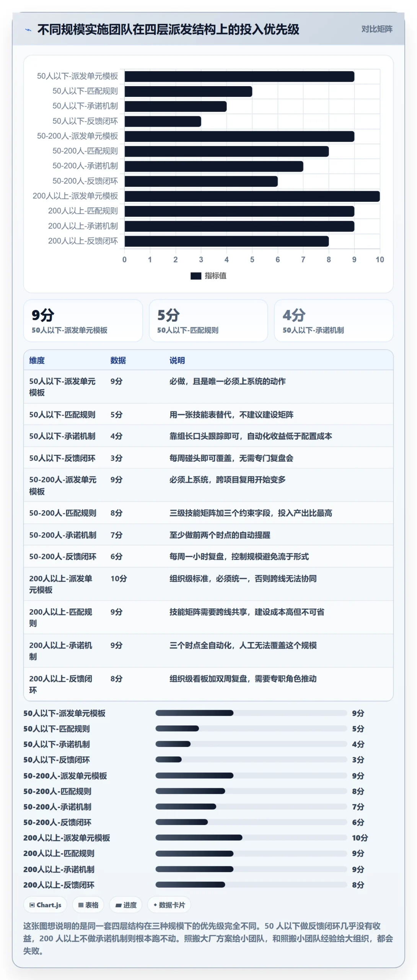This screenshot has height=980, width=417.
Task: Click 50人以下-承诺机制 label in progress list
Action: coord(57,744)
